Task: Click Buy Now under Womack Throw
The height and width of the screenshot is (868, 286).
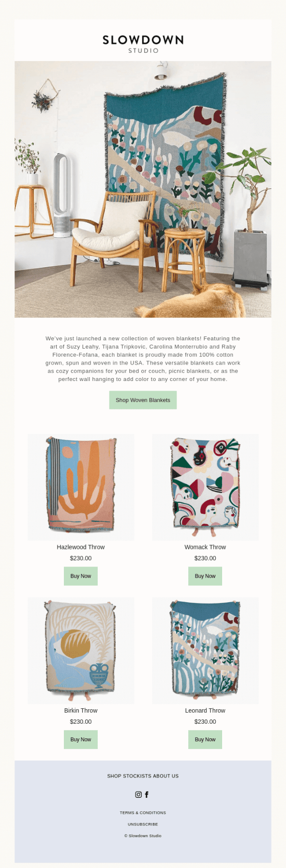Action: (205, 576)
